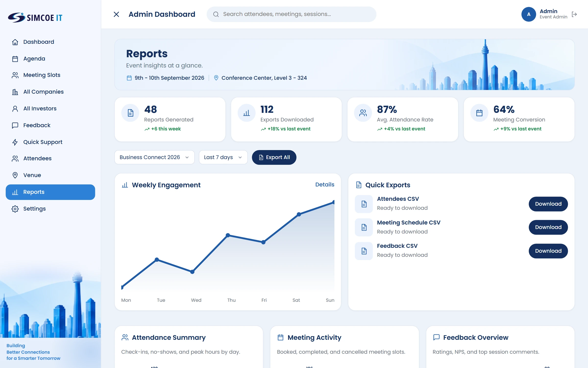Click the magnifier icon in the search bar
This screenshot has width=588, height=368.
[x=216, y=14]
